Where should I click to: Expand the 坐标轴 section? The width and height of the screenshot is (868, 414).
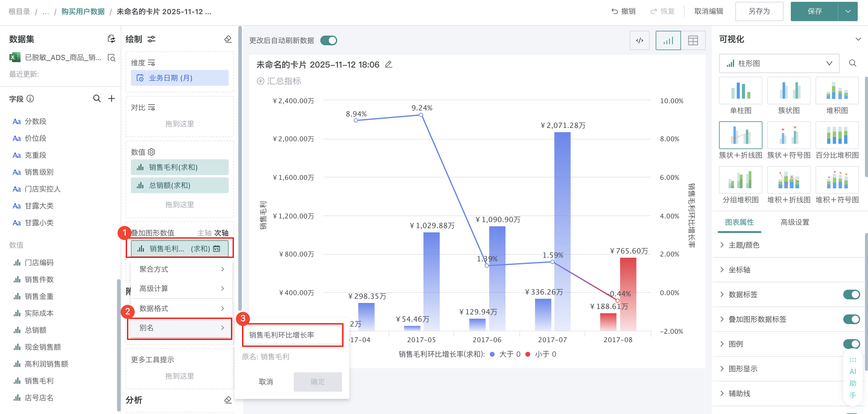pyautogui.click(x=739, y=270)
